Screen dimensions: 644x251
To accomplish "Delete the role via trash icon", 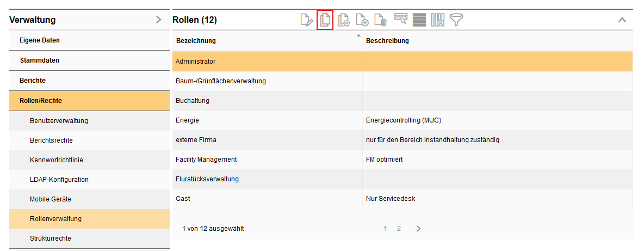I will (381, 20).
